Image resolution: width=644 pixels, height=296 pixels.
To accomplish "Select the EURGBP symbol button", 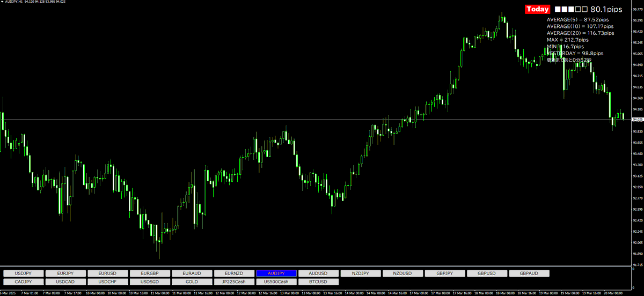I will point(150,273).
